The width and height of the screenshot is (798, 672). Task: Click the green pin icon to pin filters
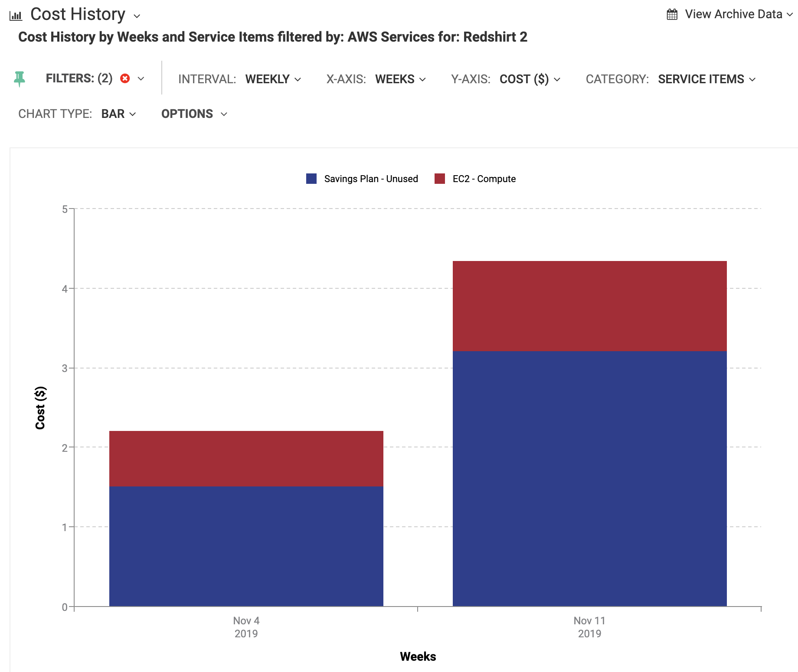(x=19, y=78)
